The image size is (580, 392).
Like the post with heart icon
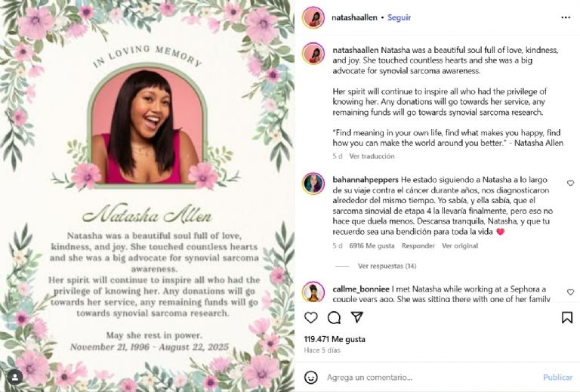310,317
